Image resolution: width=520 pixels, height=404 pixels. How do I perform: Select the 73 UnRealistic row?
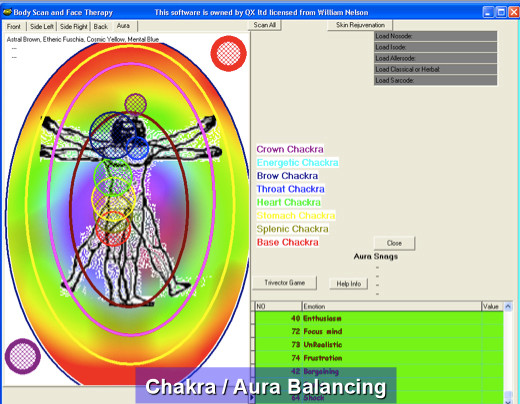pos(379,345)
